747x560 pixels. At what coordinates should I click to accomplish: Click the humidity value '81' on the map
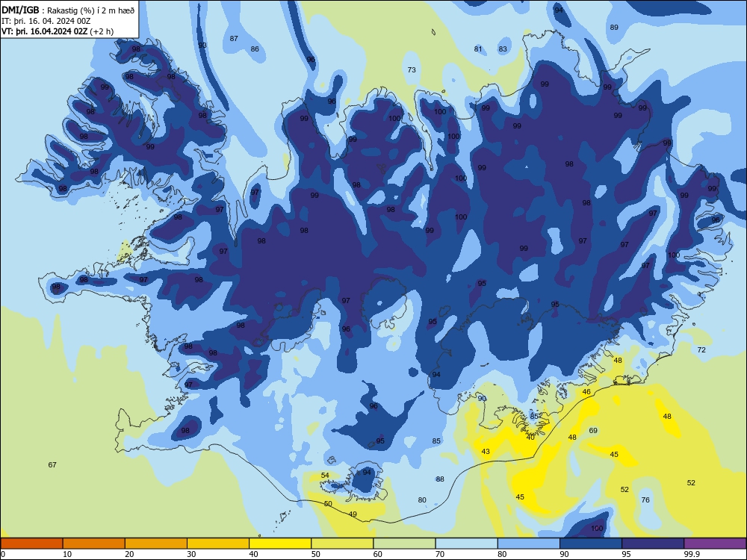pyautogui.click(x=478, y=49)
